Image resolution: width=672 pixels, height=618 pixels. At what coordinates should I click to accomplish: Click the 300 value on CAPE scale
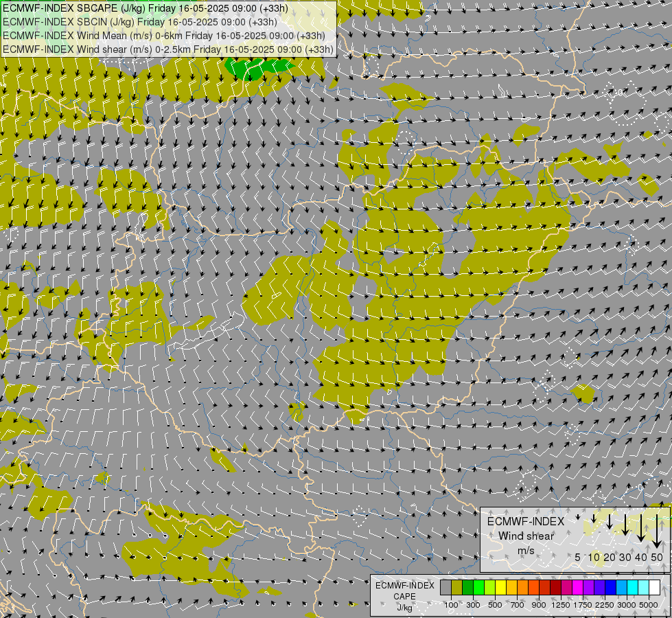[x=473, y=605]
